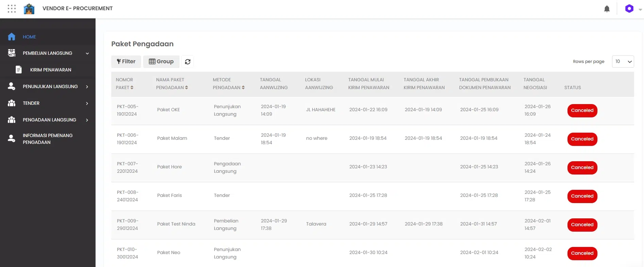644x267 pixels.
Task: Click the Filter button
Action: (x=126, y=62)
